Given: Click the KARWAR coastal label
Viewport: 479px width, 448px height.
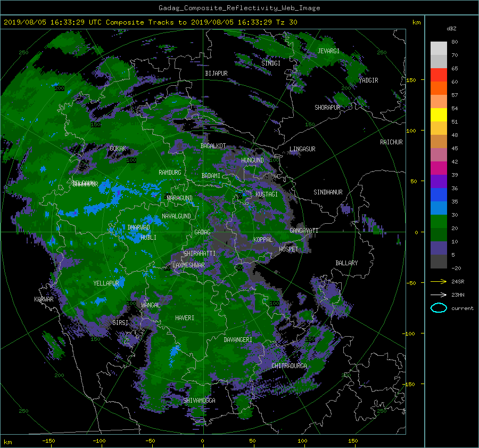Looking at the screenshot, I should pos(44,299).
